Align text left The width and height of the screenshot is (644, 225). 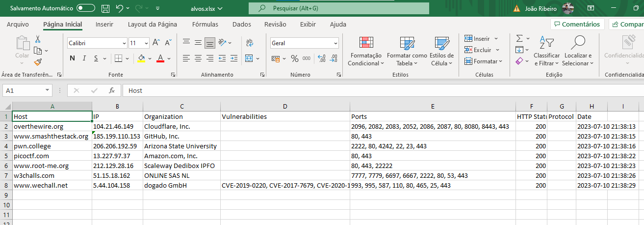pos(186,58)
